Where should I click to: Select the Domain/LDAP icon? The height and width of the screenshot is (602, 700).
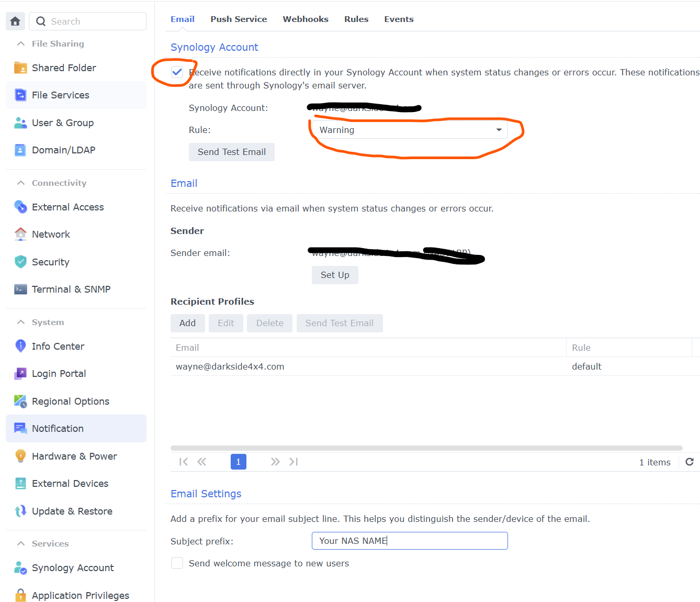click(20, 150)
